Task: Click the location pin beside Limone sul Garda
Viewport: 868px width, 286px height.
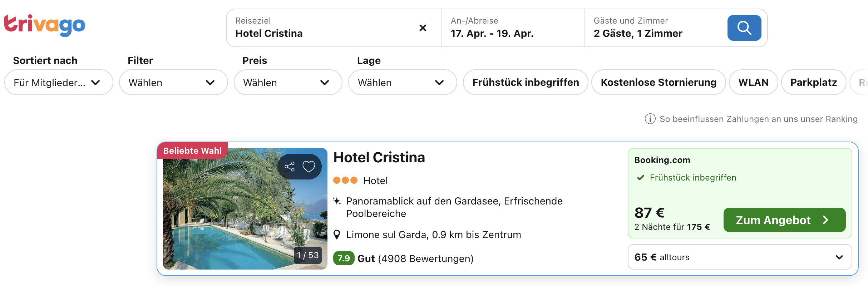Action: coord(337,235)
